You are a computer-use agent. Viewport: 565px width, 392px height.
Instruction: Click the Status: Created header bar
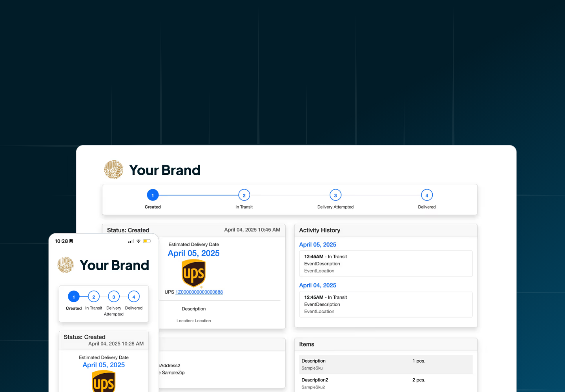click(x=128, y=230)
